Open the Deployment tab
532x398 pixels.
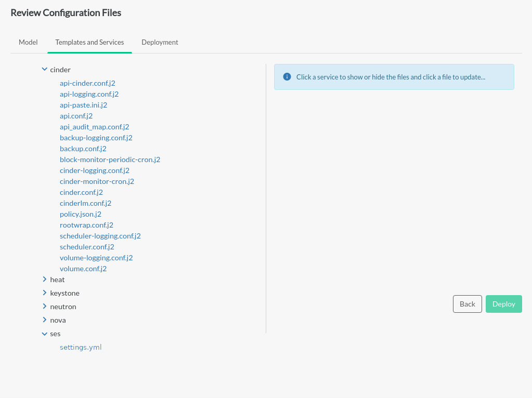pos(160,42)
